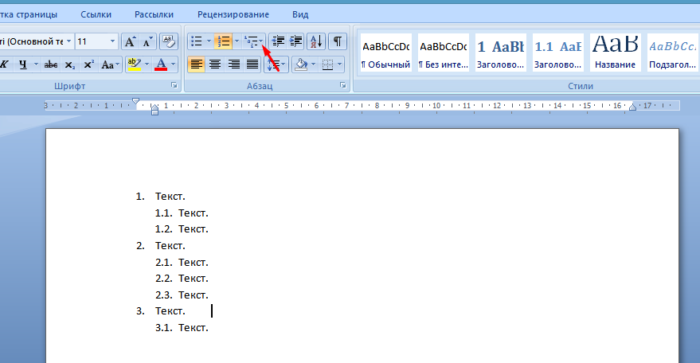This screenshot has width=700, height=363.
Task: Toggle Subscript formatting
Action: point(70,65)
